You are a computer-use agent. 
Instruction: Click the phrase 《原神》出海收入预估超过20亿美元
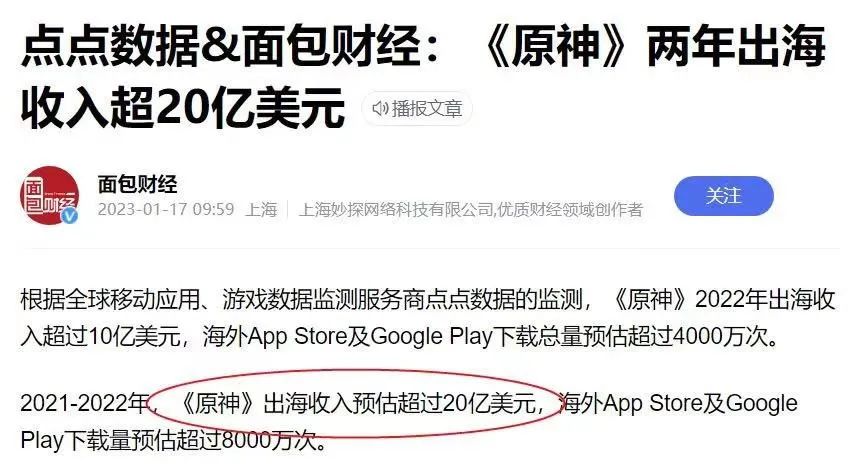click(356, 403)
